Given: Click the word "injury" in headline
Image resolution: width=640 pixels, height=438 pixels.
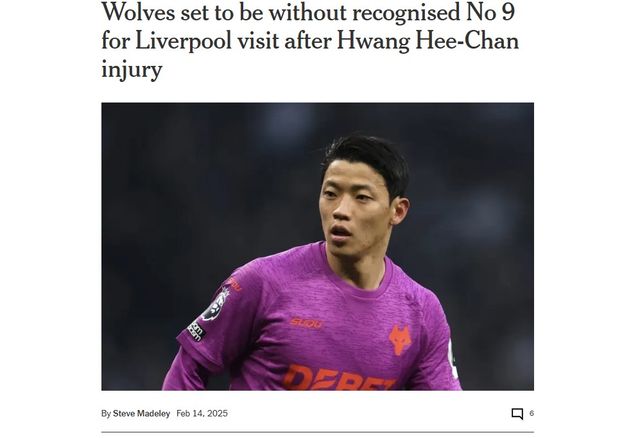Looking at the screenshot, I should click(132, 69).
